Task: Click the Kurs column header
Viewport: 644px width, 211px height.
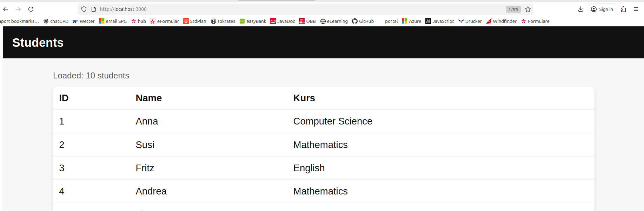Action: click(x=304, y=98)
